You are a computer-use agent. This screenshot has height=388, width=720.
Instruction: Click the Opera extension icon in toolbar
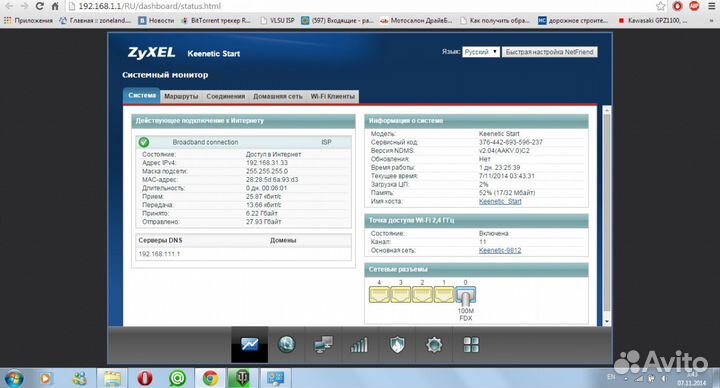[x=677, y=6]
